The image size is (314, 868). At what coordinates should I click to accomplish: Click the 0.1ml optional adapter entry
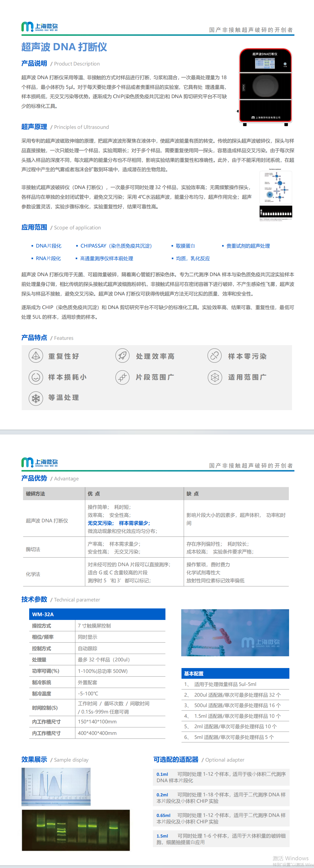221,777
